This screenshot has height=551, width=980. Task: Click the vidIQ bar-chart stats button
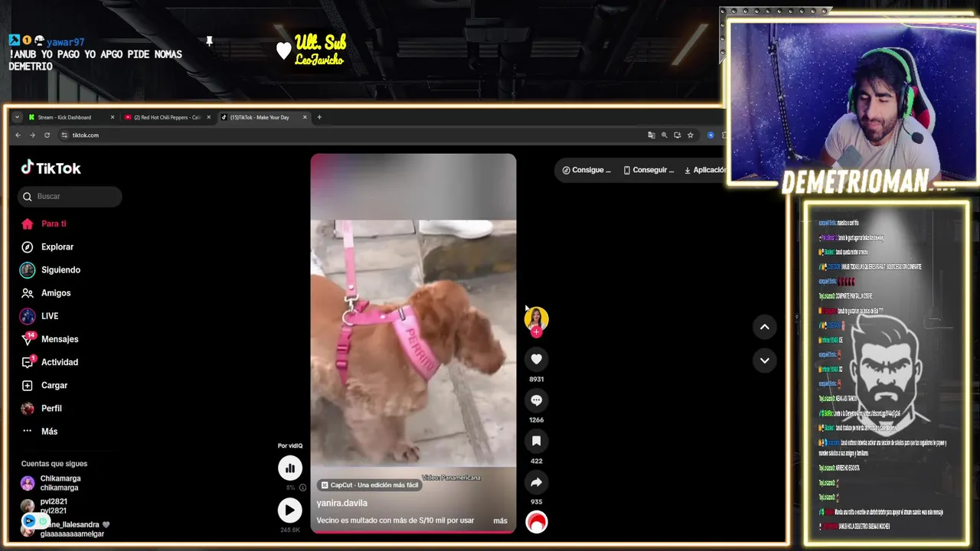pos(289,468)
